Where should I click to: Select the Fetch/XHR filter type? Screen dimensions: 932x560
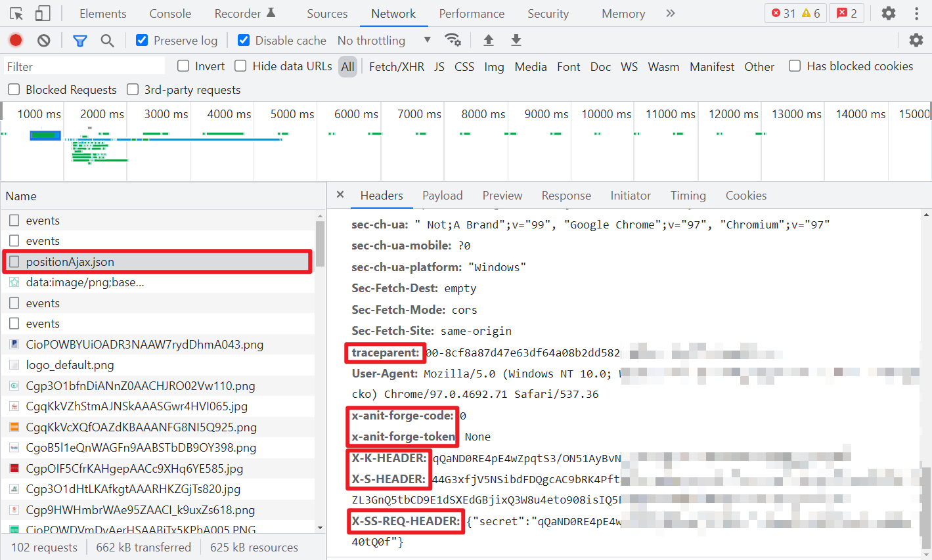pos(397,66)
